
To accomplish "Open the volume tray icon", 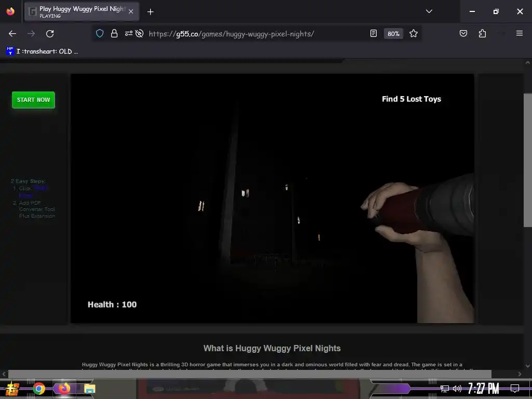I will click(457, 389).
